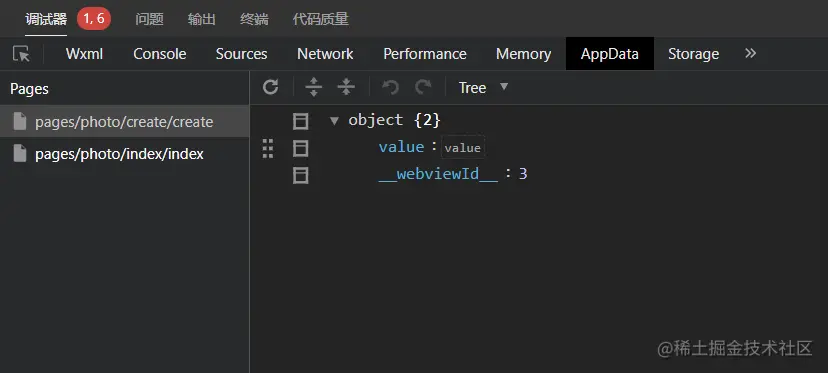Viewport: 828px width, 373px height.
Task: Open action menu box beside object row
Action: (x=300, y=121)
